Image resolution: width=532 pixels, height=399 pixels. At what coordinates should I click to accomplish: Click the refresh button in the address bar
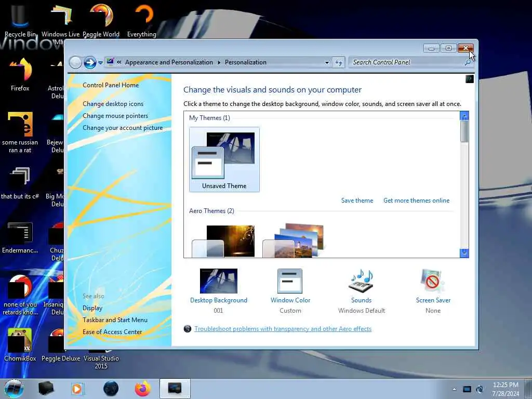(x=339, y=62)
